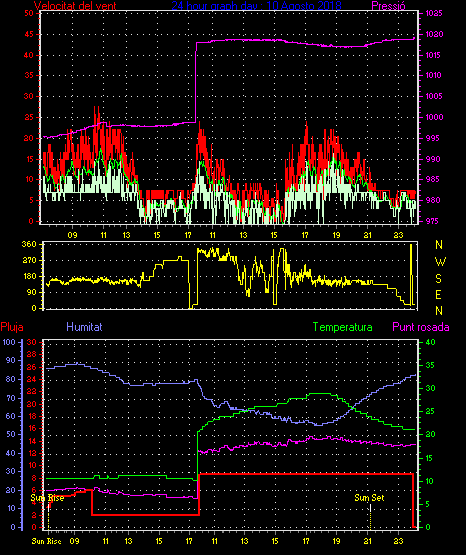Click red rain axis value 22
The width and height of the screenshot is (466, 555).
tap(31, 391)
